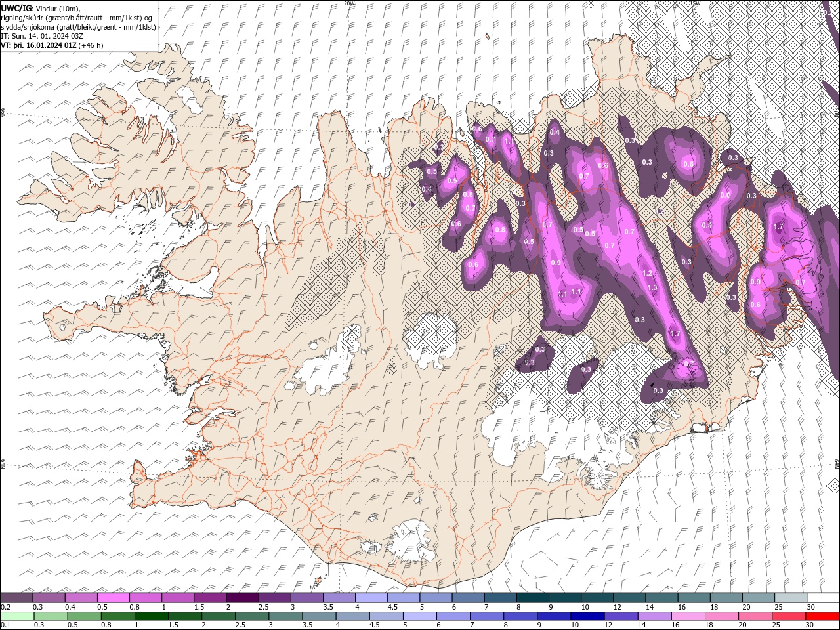Pick the violet 14 swatch in the rain legend
The height and width of the screenshot is (630, 840).
[654, 616]
